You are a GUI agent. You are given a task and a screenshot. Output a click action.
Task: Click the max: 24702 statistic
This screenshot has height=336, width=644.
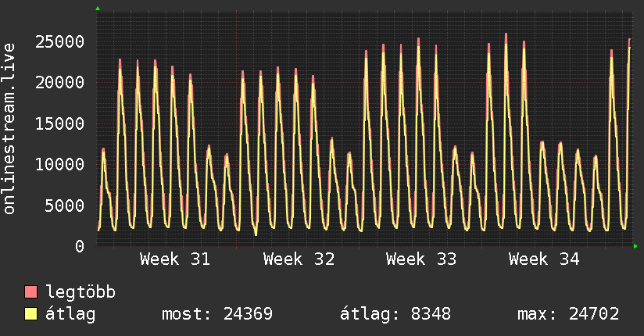[568, 314]
